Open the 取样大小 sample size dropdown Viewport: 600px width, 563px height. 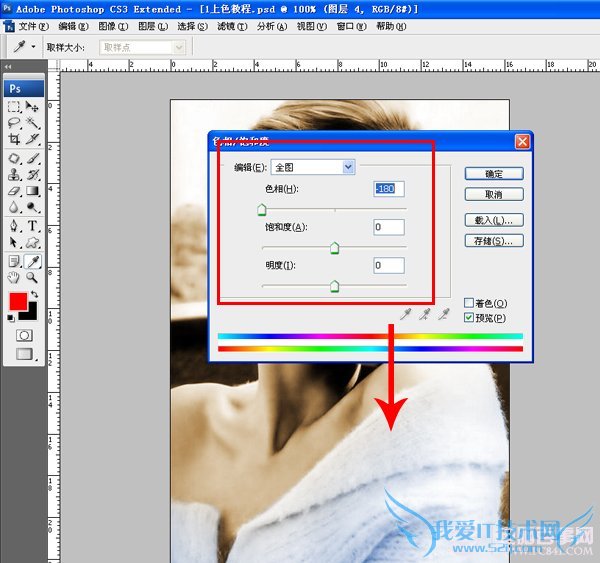(x=142, y=47)
